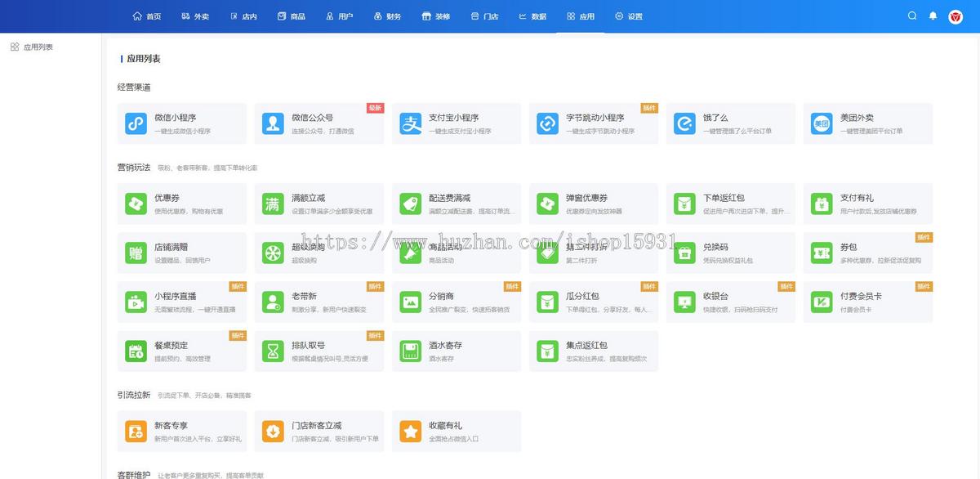Go to the 设置 settings menu
Image resolution: width=980 pixels, height=479 pixels.
[x=629, y=16]
